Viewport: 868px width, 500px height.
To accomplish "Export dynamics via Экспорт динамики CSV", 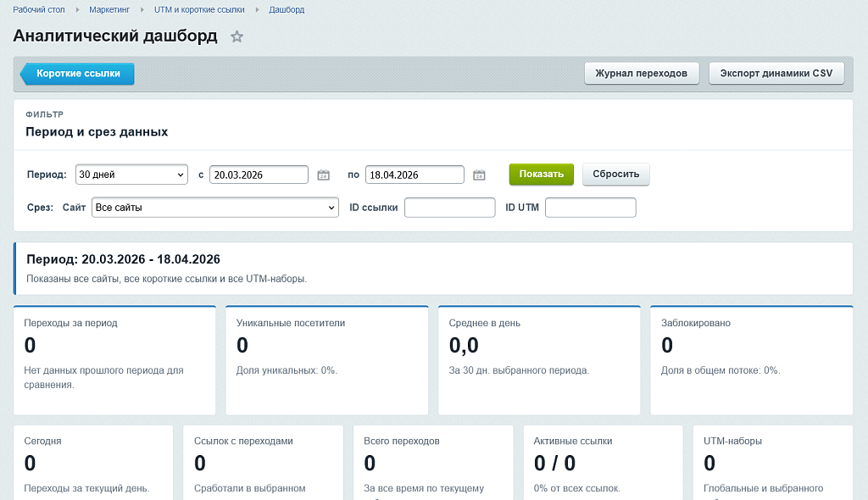I will click(x=776, y=73).
